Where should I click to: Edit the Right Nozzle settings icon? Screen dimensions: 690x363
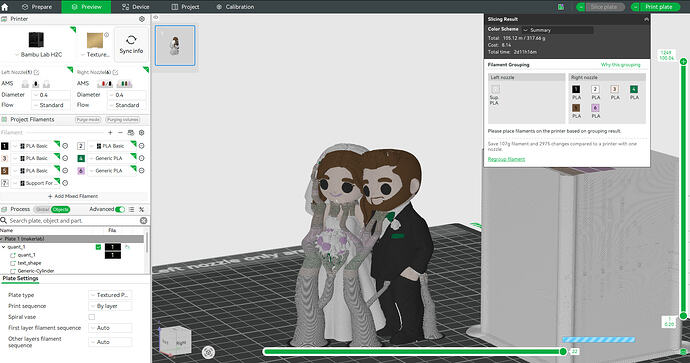pyautogui.click(x=115, y=72)
